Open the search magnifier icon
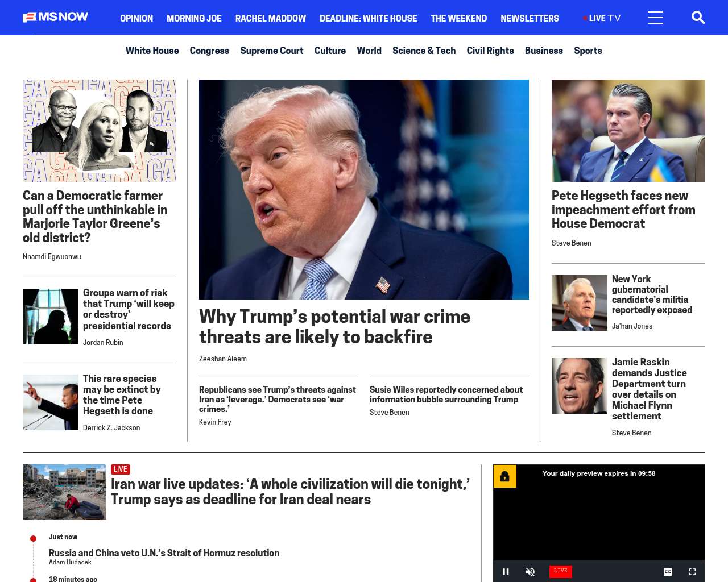This screenshot has height=582, width=728. pos(698,18)
